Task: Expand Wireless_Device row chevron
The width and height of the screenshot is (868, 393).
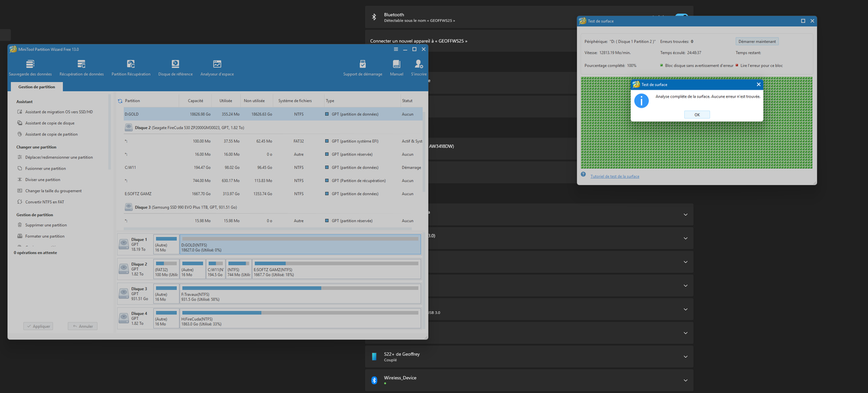Action: tap(686, 380)
